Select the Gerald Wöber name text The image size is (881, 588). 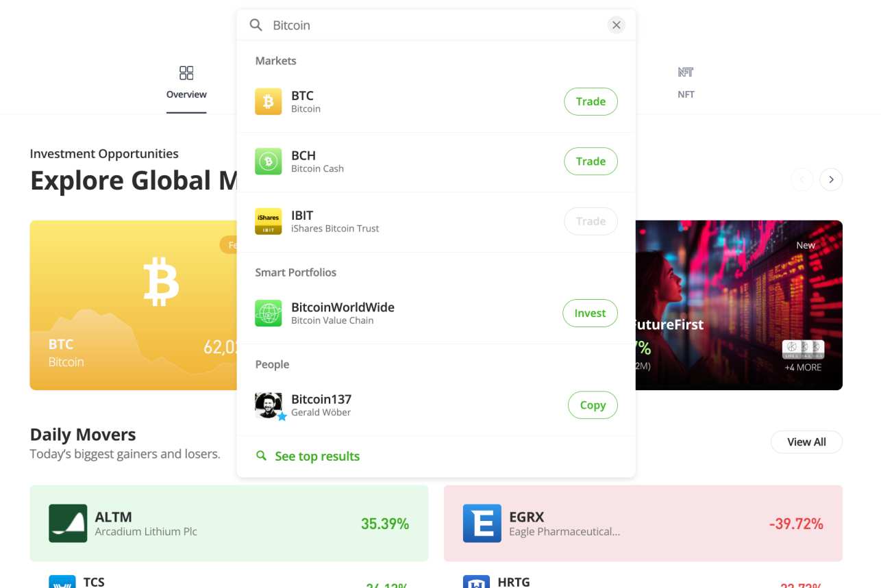tap(321, 413)
